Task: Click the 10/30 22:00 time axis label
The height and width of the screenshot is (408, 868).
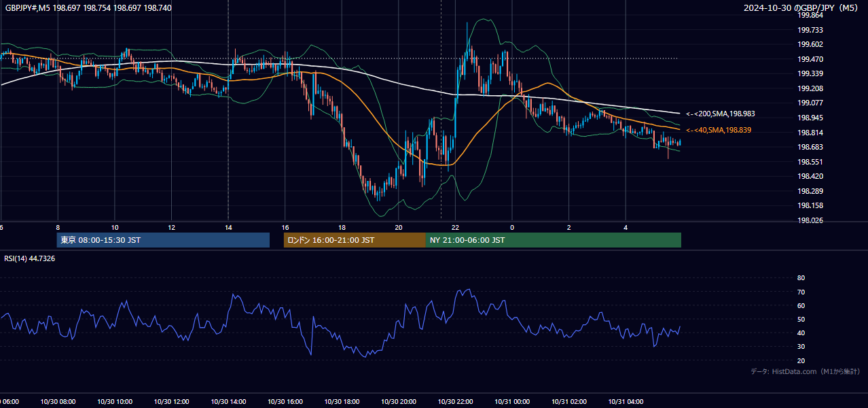Action: tap(455, 402)
